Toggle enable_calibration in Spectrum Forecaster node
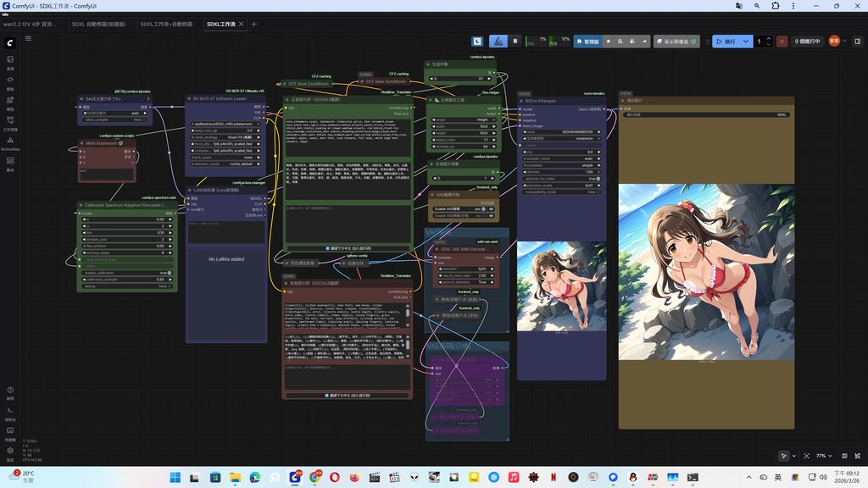Image resolution: width=868 pixels, height=488 pixels. (127, 273)
